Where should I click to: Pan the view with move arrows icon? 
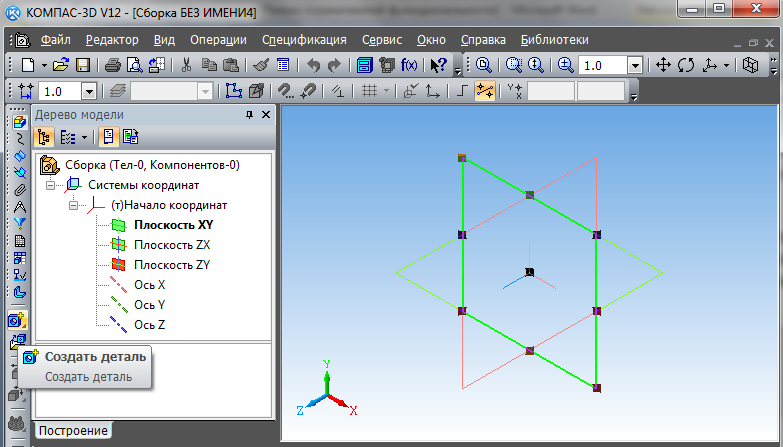(x=663, y=65)
